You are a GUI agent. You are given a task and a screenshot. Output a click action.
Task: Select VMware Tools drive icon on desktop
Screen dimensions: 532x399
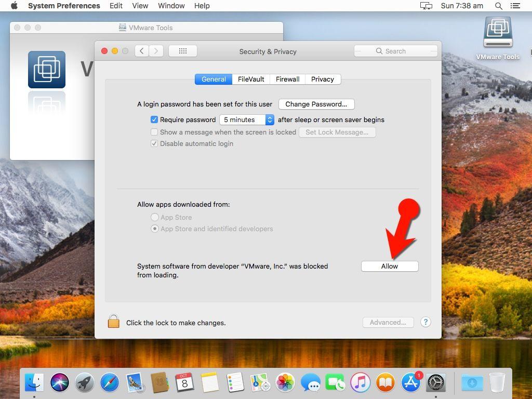498,33
